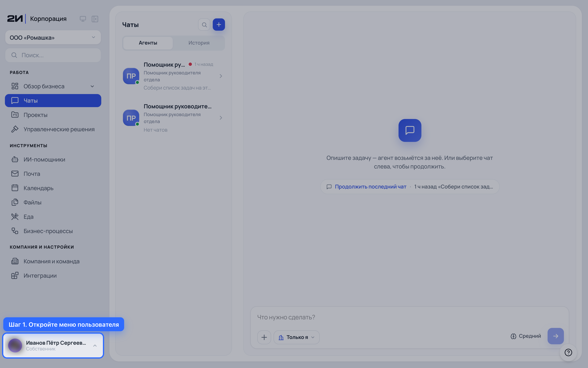
Task: Open Управленческие решения
Action: (x=53, y=129)
